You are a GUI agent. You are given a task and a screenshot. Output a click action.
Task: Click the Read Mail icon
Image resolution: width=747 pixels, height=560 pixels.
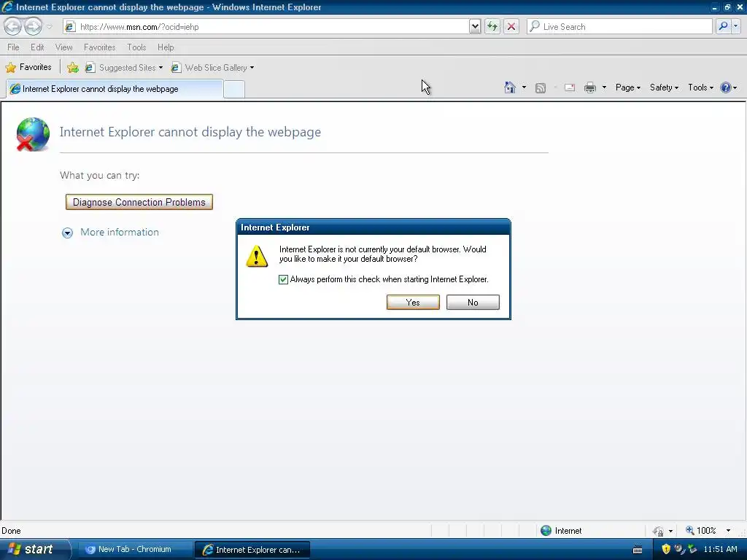[570, 87]
